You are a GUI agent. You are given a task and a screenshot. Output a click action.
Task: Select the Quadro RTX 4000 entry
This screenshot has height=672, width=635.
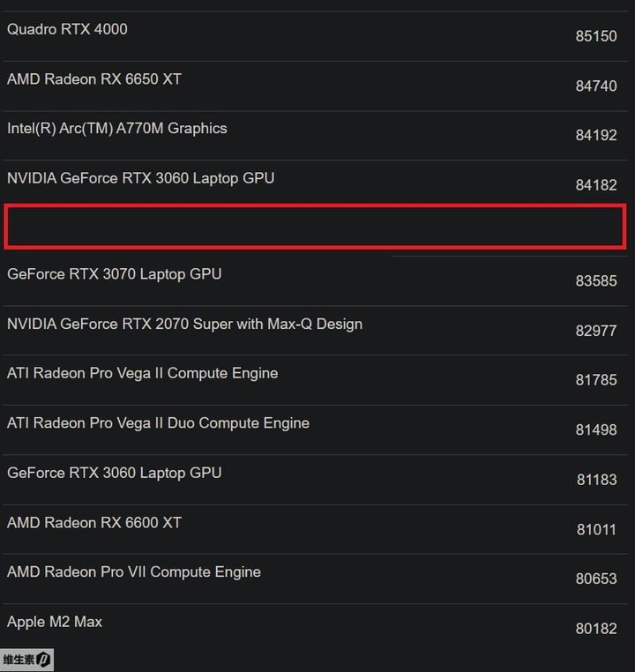(67, 29)
